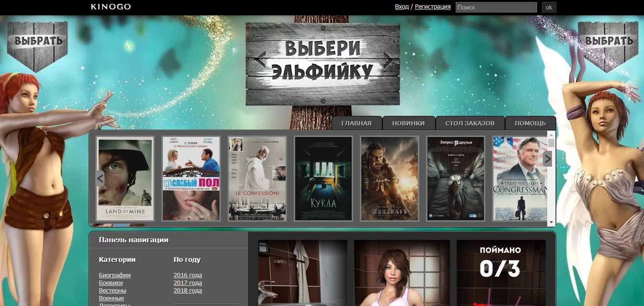
Task: Open the Warcraft movie poster
Action: 390,179
